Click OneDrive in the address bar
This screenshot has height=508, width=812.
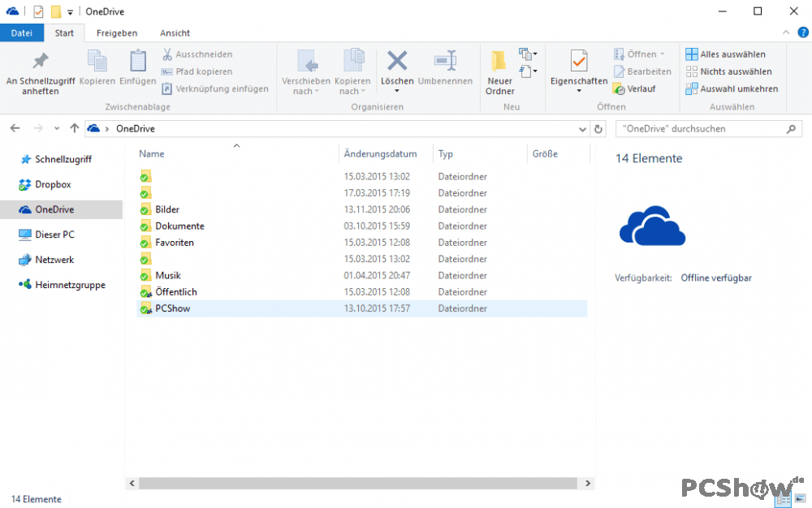pyautogui.click(x=135, y=128)
